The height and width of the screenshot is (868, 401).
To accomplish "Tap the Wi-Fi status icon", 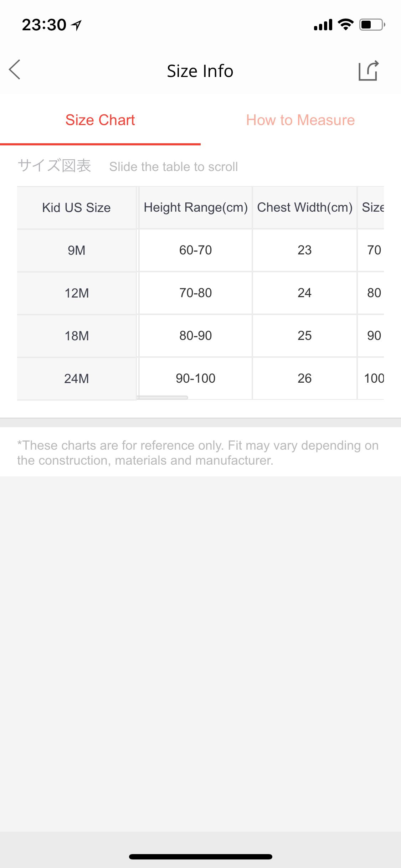I will [345, 25].
